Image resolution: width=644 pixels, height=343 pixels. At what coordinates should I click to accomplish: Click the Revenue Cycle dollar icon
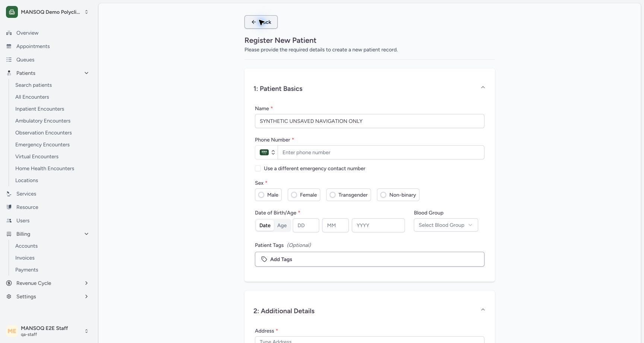point(9,283)
